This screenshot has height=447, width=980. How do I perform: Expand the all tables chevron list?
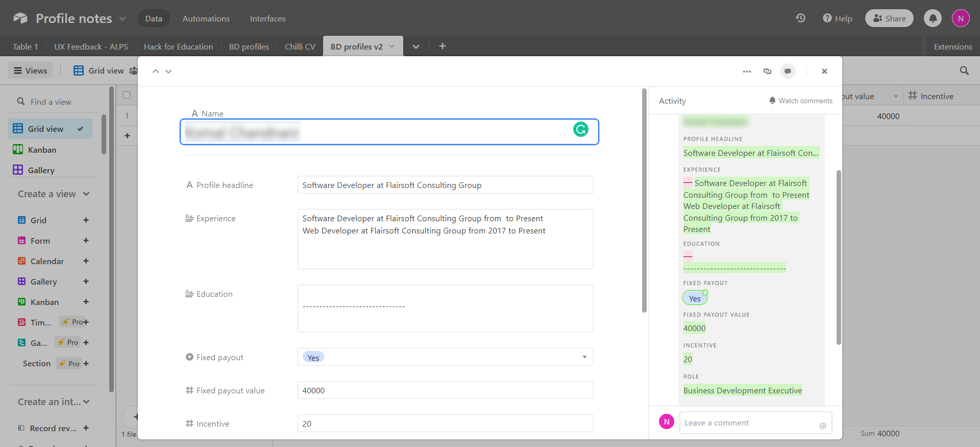(416, 46)
